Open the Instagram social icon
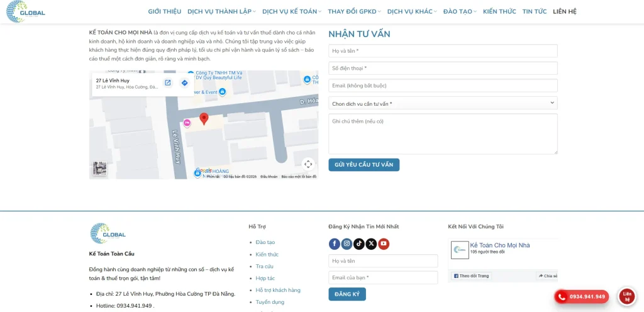Viewport: 644px width, 312px height. (347, 244)
